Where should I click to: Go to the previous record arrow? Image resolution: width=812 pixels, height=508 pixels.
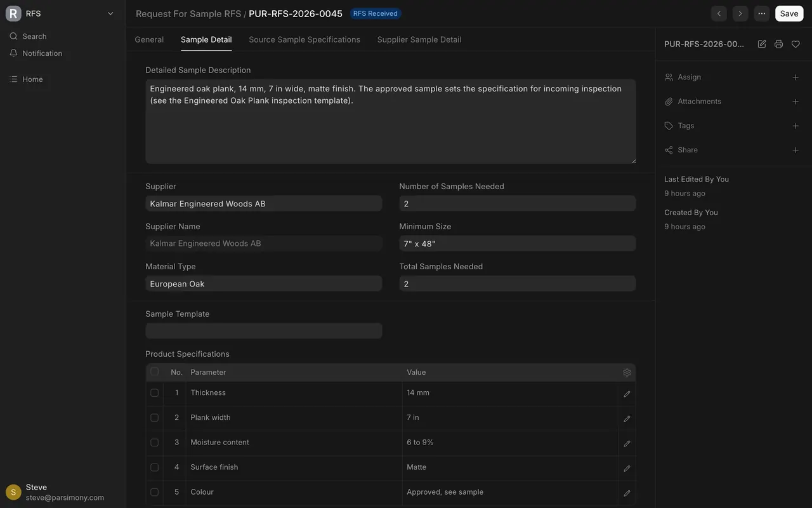point(719,13)
